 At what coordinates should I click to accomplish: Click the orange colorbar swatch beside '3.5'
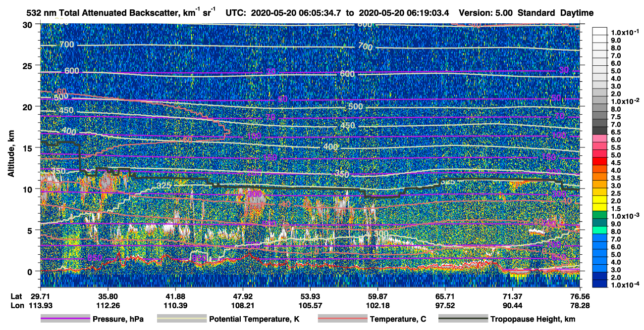pyautogui.click(x=600, y=177)
